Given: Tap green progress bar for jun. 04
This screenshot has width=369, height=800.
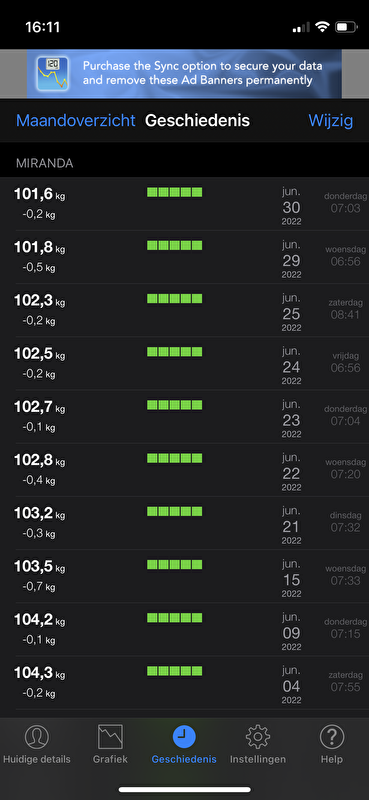Looking at the screenshot, I should click(175, 670).
